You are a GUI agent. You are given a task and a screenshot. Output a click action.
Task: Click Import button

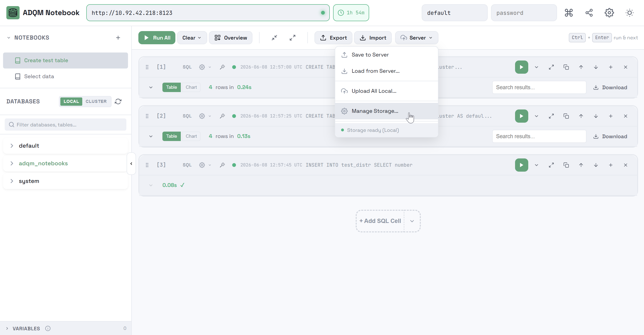[372, 38]
